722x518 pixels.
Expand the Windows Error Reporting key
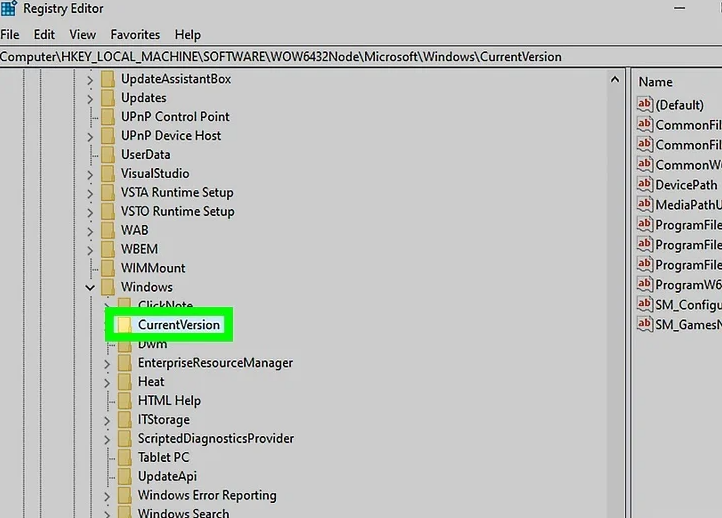tap(107, 496)
